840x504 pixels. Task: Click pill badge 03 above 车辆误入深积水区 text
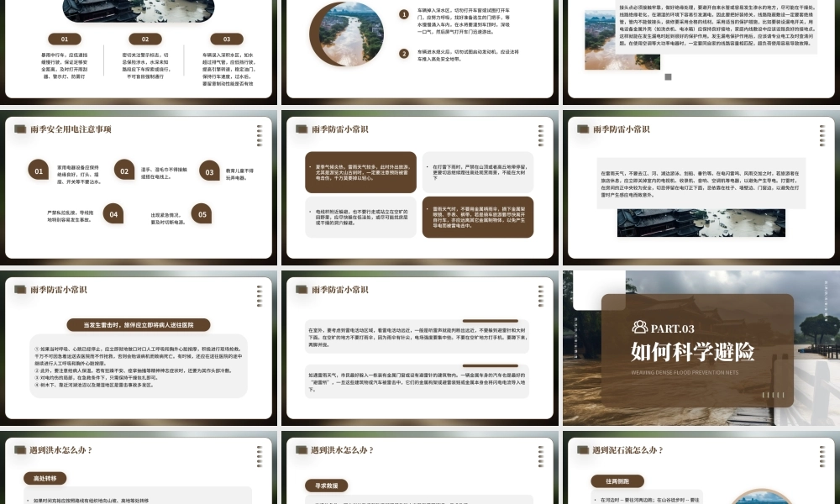[x=227, y=39]
